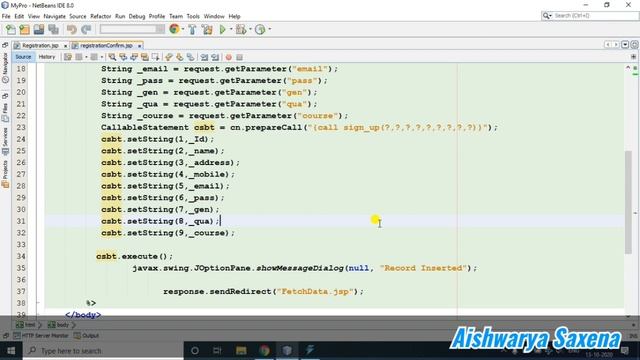Click the Profile Project icon
The height and width of the screenshot is (360, 640).
pos(260,29)
